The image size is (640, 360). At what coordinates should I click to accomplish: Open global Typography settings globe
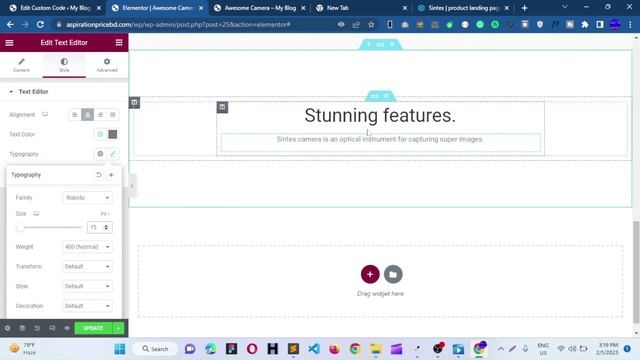[100, 154]
